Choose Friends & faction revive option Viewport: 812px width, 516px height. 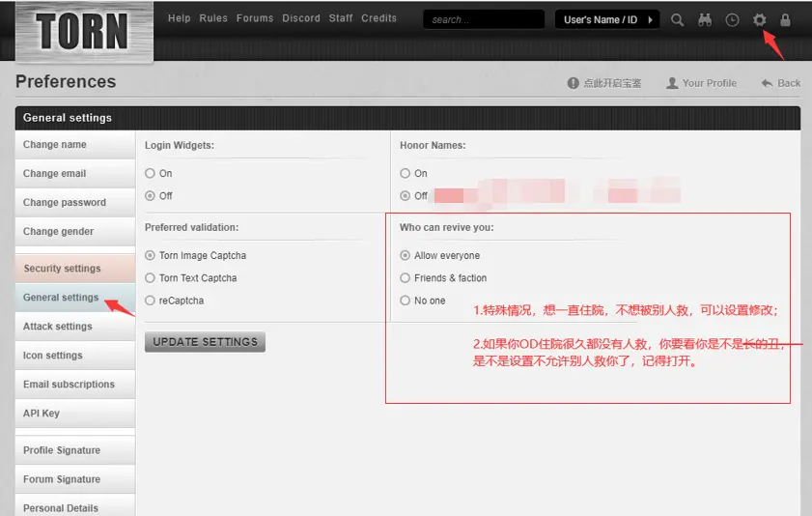[x=406, y=278]
